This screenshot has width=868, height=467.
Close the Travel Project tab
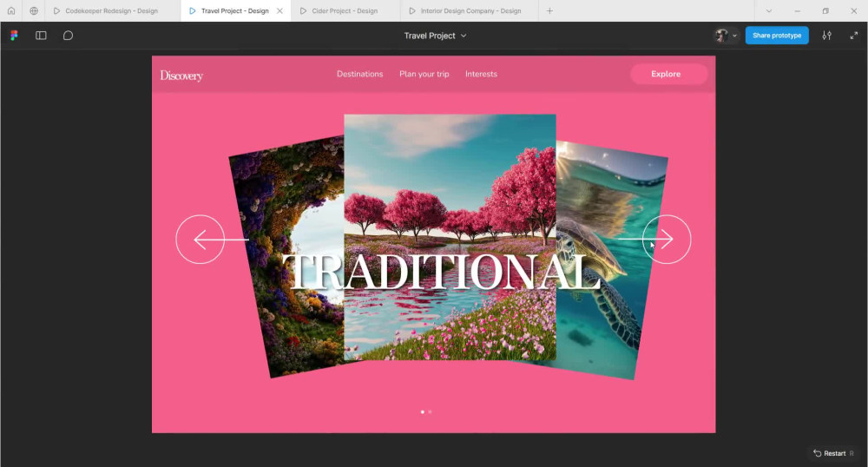(x=279, y=10)
